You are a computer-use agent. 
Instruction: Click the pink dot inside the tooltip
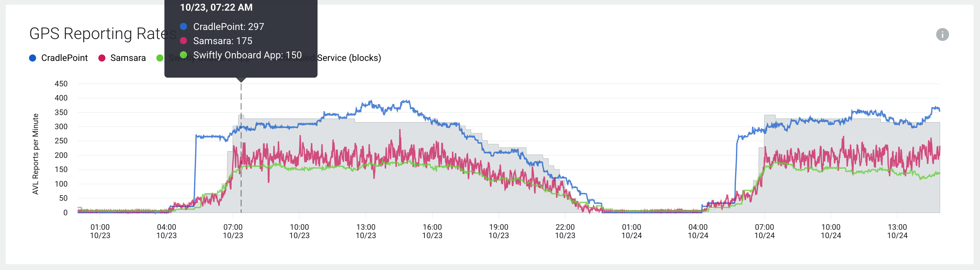click(183, 41)
